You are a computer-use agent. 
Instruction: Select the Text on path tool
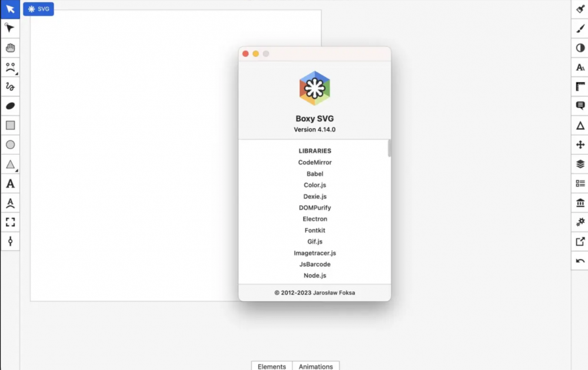[10, 203]
